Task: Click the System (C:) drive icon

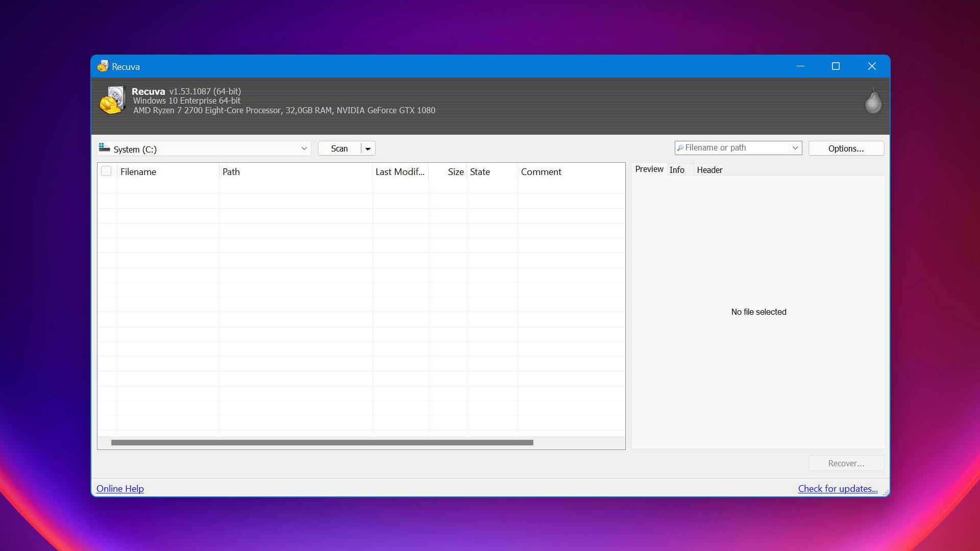Action: tap(104, 148)
